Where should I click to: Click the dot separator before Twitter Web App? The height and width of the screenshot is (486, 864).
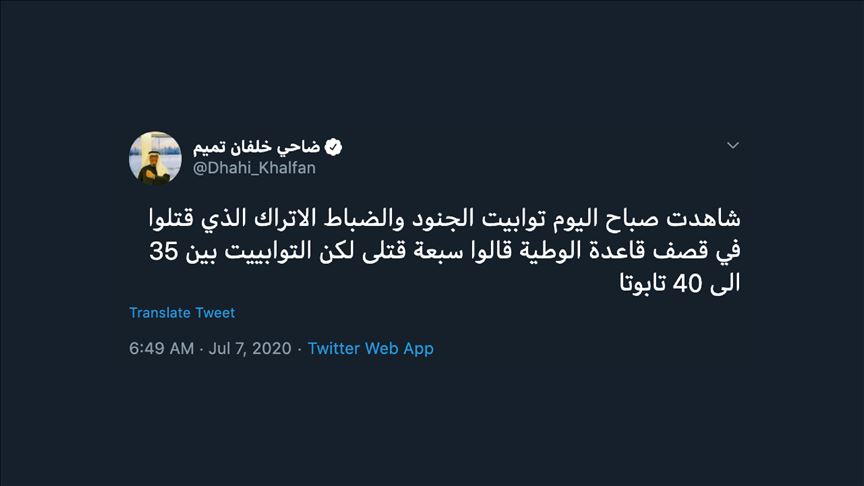(x=300, y=349)
